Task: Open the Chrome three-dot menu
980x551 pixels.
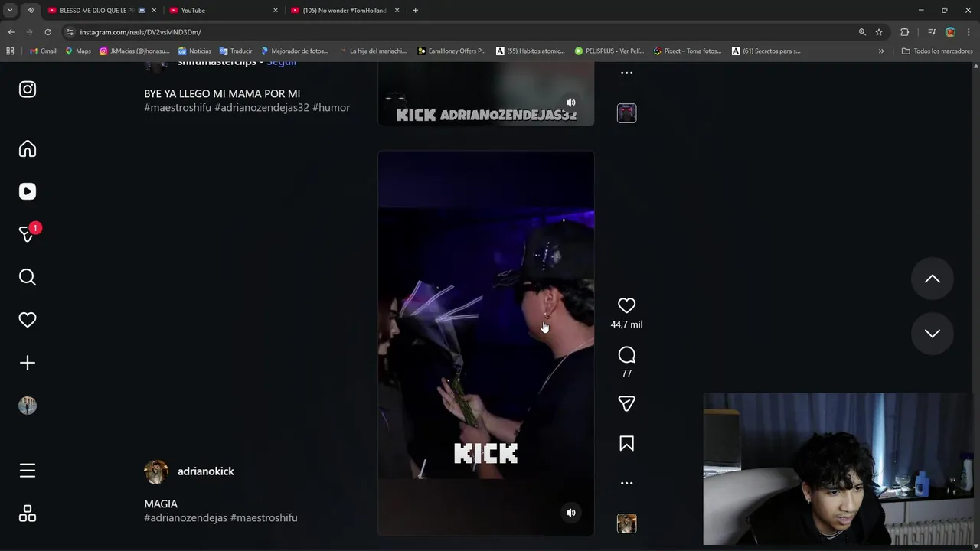Action: tap(969, 32)
